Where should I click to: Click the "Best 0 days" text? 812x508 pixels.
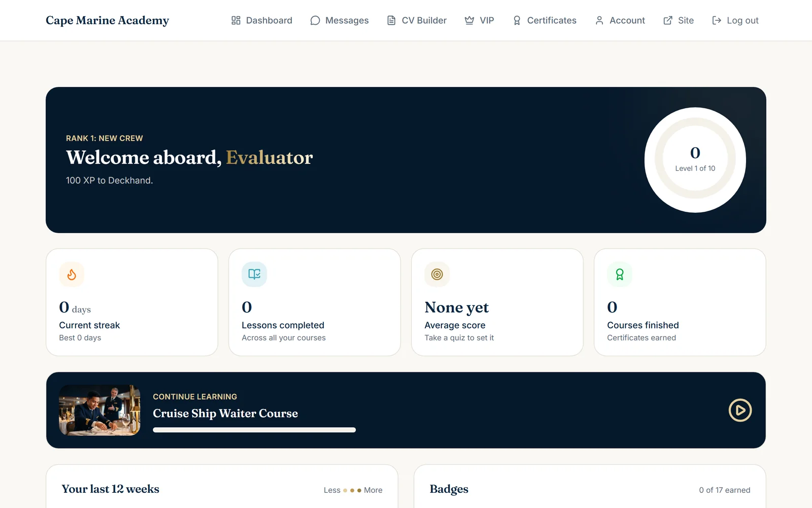[x=80, y=338]
